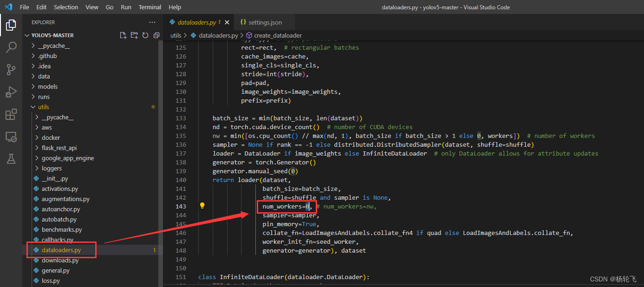This screenshot has width=644, height=287.
Task: Expand the top-level __pycache__ folder
Action: point(54,46)
